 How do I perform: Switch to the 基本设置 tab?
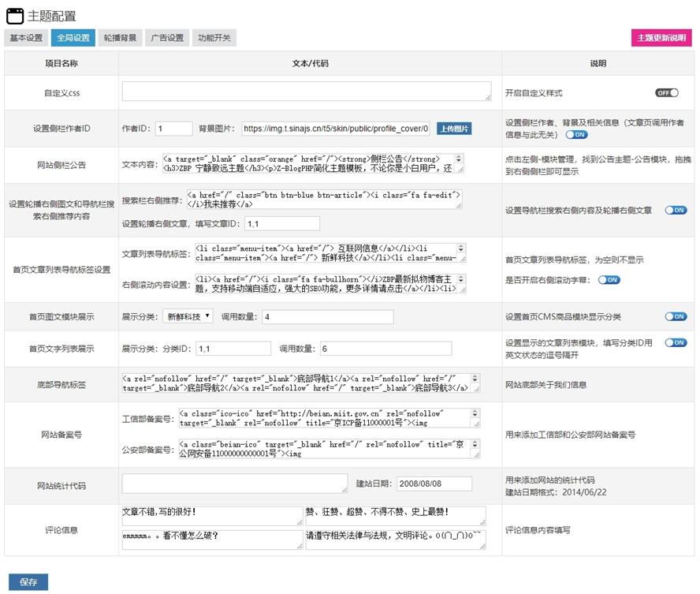(x=26, y=38)
